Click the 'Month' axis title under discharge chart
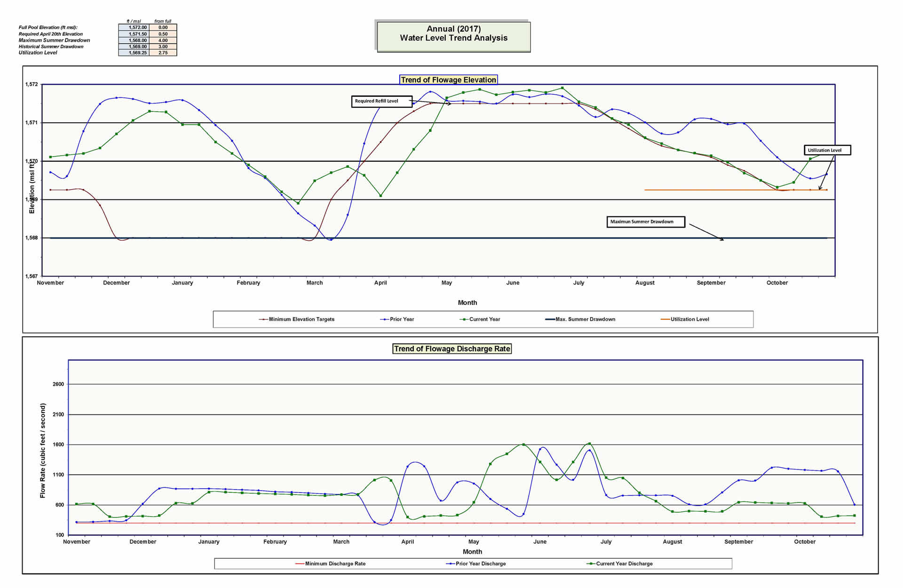 point(472,552)
